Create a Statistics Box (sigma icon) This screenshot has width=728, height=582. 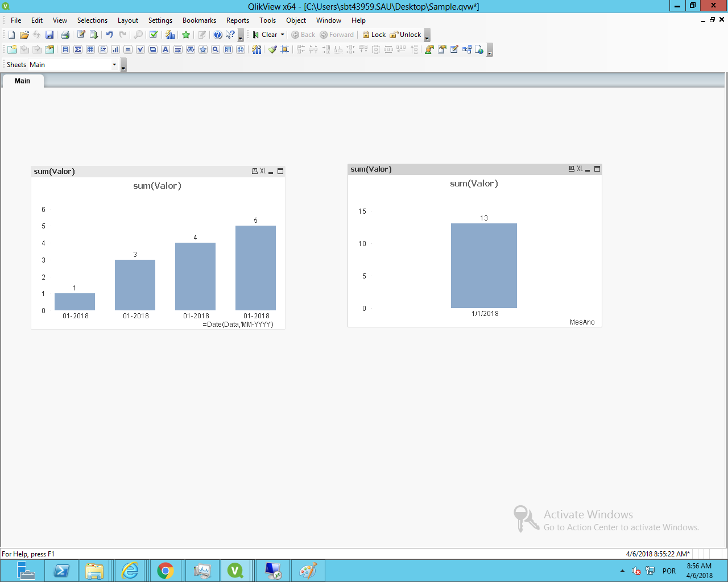point(78,49)
